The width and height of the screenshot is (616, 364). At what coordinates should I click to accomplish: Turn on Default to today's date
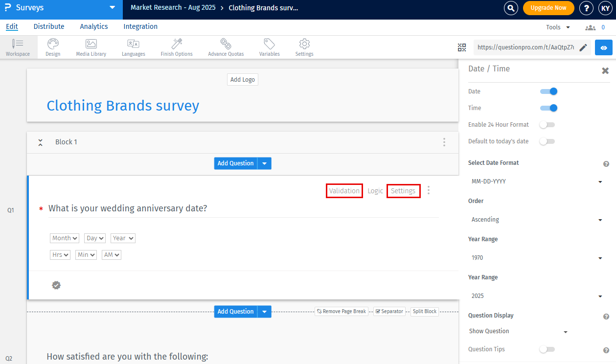(547, 141)
